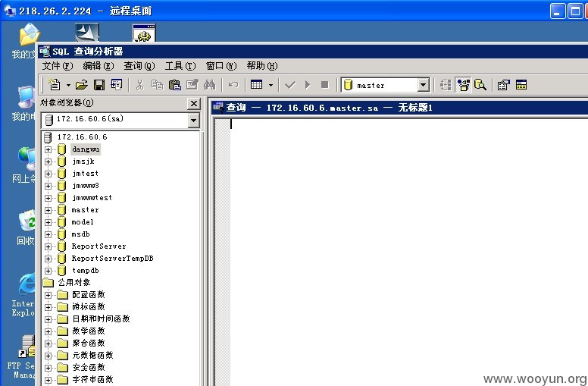588x386 pixels.
Task: Click the Cancel Query stop icon
Action: point(325,85)
